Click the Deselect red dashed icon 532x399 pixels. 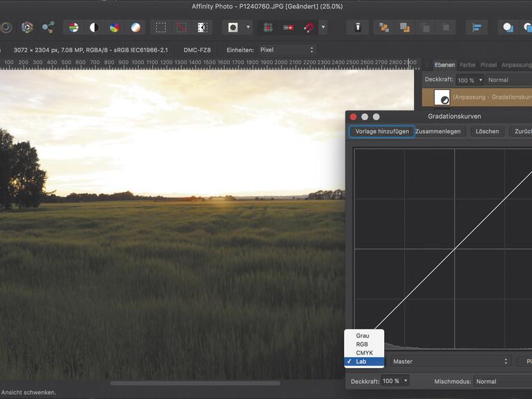click(181, 28)
